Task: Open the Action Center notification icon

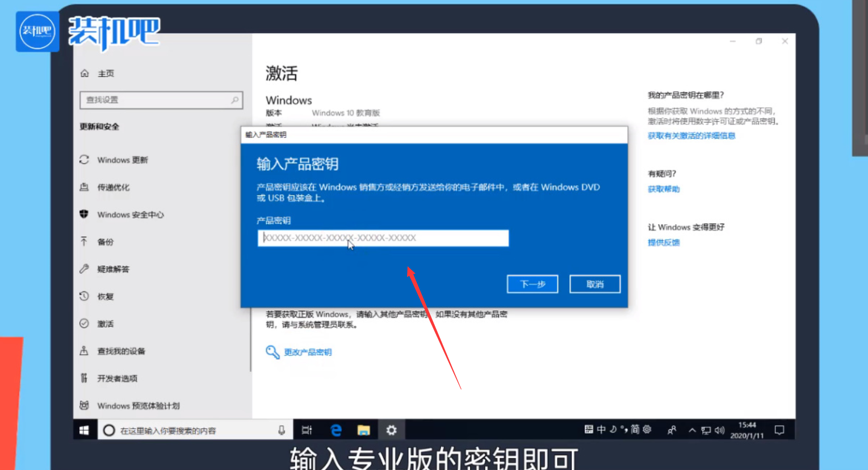Action: point(779,430)
